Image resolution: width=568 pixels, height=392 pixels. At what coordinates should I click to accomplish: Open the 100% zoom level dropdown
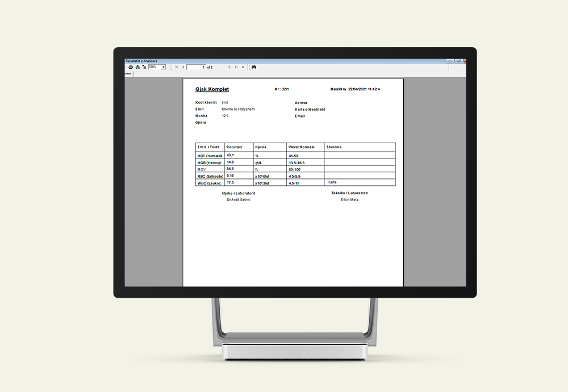[164, 67]
